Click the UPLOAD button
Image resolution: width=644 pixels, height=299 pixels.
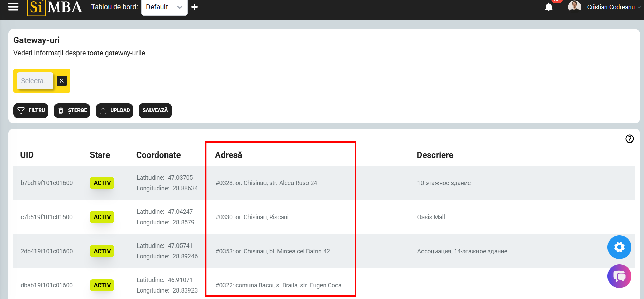click(114, 110)
